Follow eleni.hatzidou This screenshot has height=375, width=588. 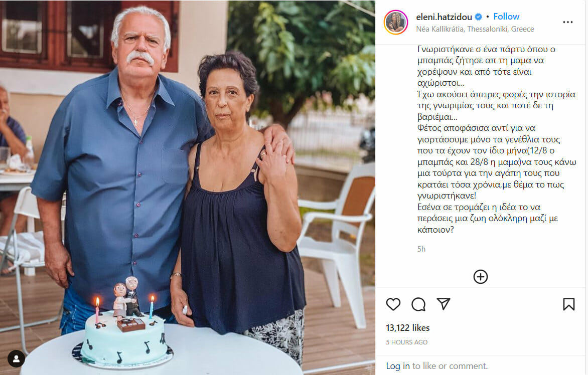[506, 17]
